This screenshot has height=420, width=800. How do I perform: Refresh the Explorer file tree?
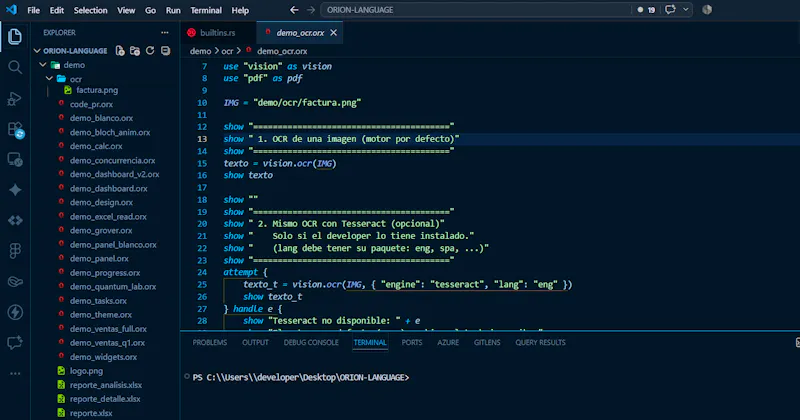point(150,51)
